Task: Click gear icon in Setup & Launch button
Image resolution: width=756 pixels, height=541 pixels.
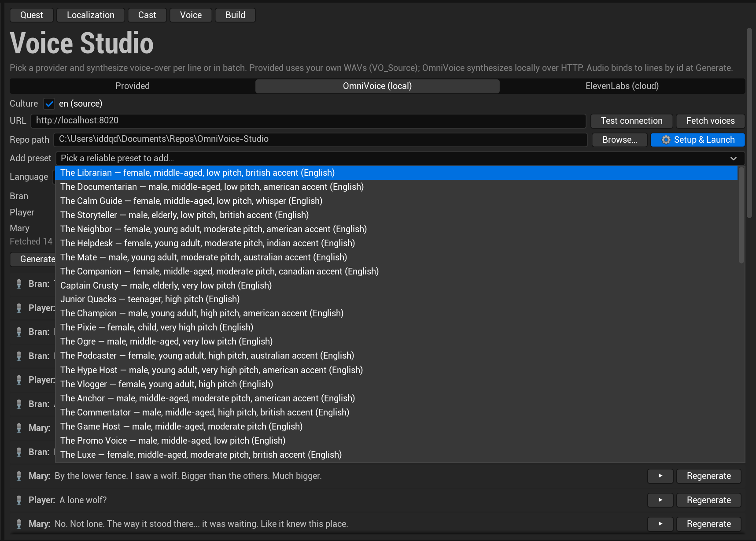Action: point(666,140)
